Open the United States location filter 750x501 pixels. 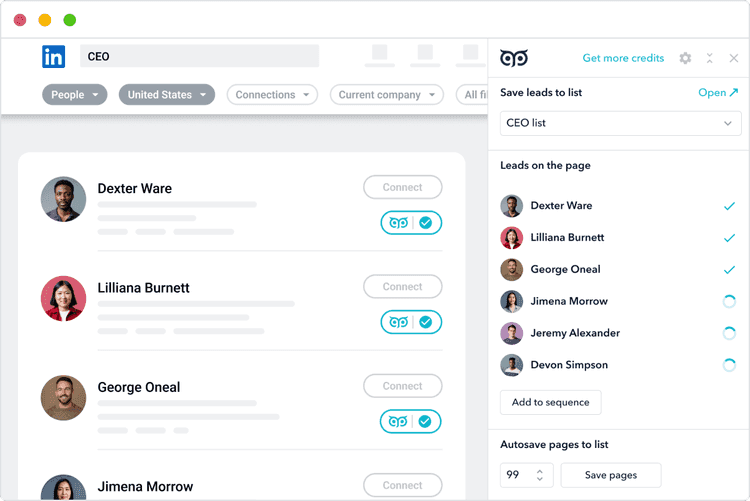[166, 95]
